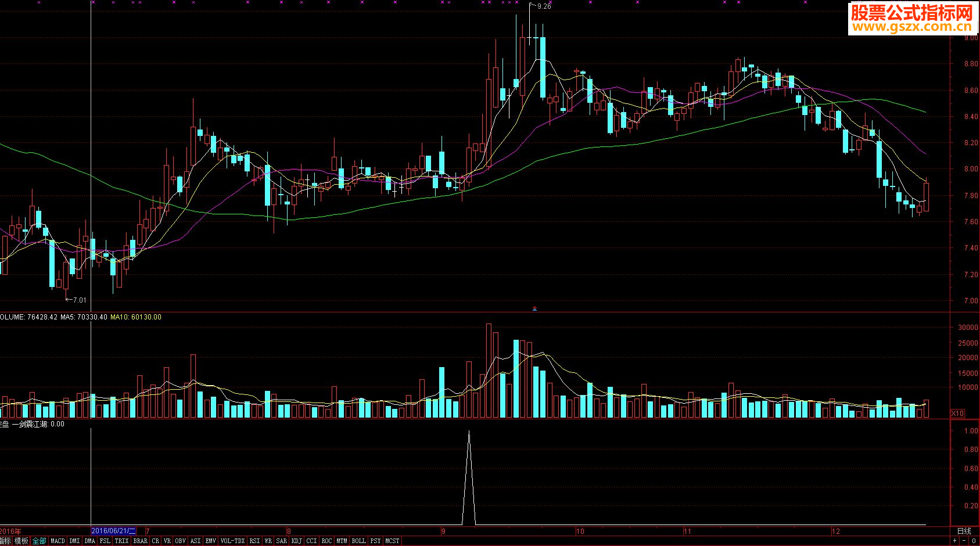The width and height of the screenshot is (980, 546).
Task: Click the white signal spike in indicator panel
Action: pos(469,477)
